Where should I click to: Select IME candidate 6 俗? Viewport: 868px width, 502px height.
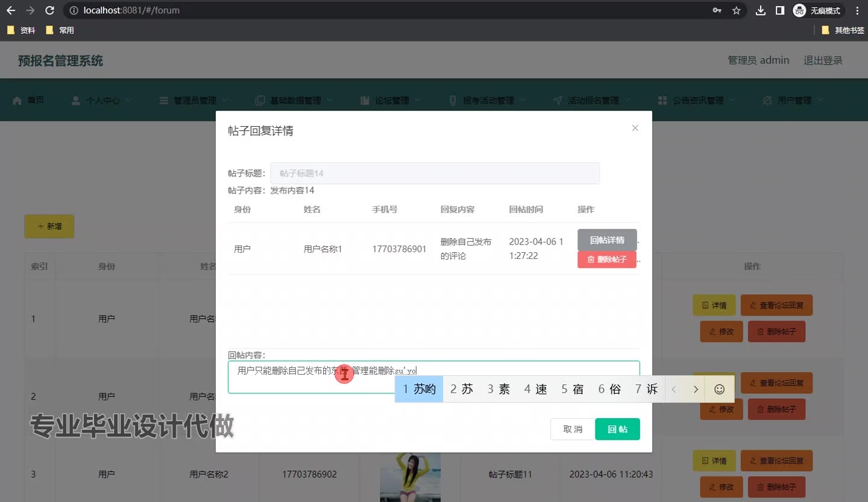click(x=609, y=389)
